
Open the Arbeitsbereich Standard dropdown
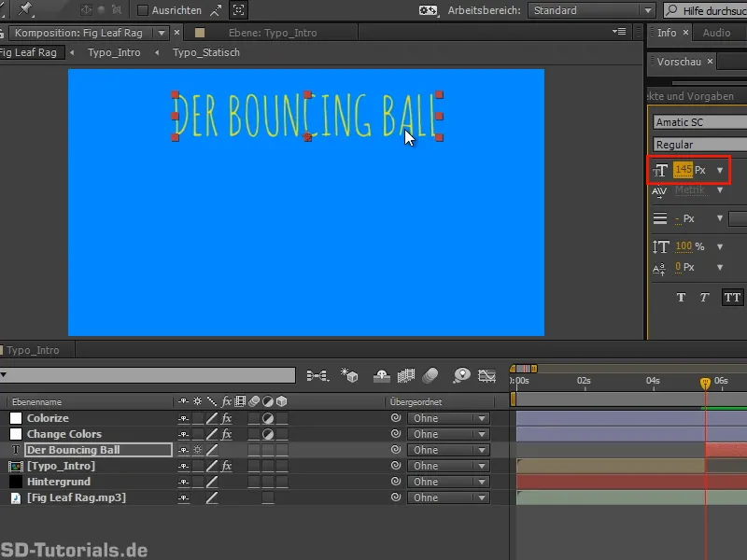point(592,10)
